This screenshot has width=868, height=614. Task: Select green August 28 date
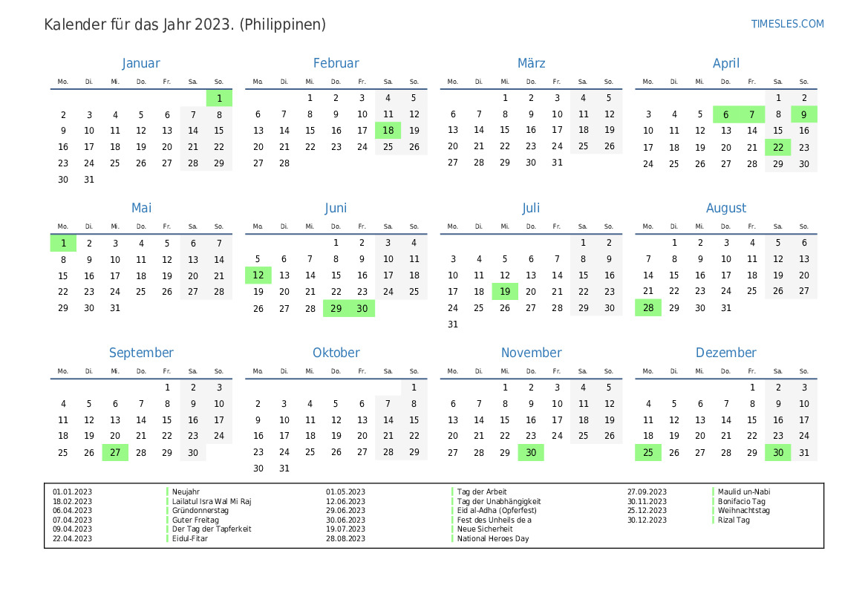click(x=648, y=308)
